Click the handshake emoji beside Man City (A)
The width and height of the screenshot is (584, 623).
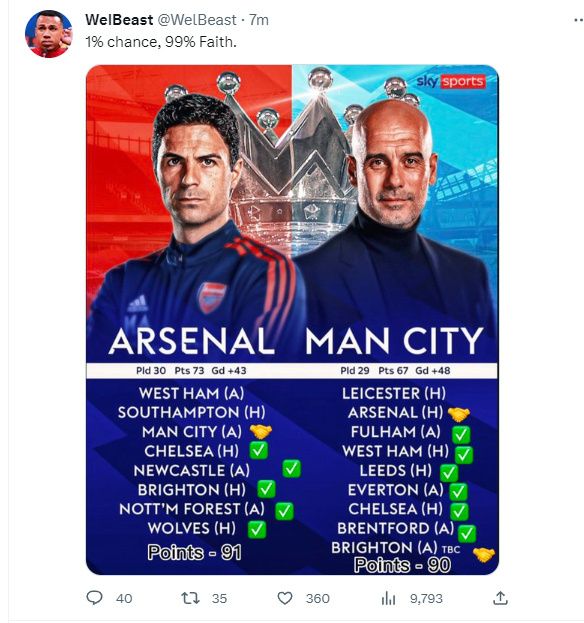[x=261, y=431]
